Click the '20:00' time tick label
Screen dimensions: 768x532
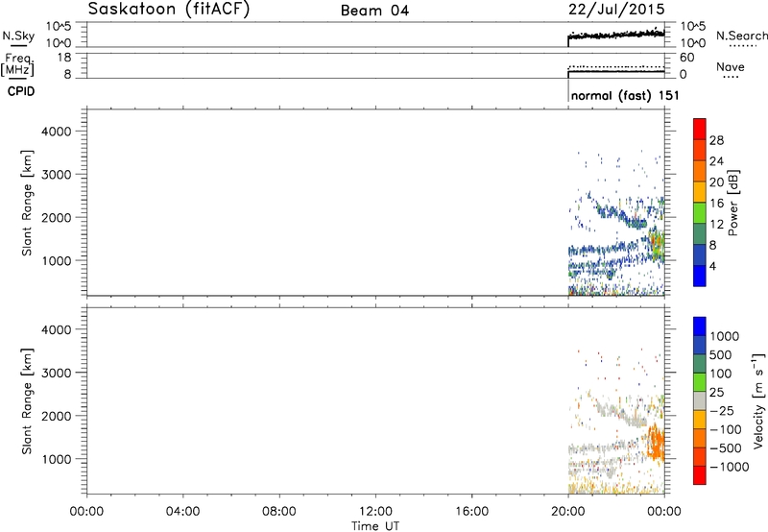coord(568,512)
